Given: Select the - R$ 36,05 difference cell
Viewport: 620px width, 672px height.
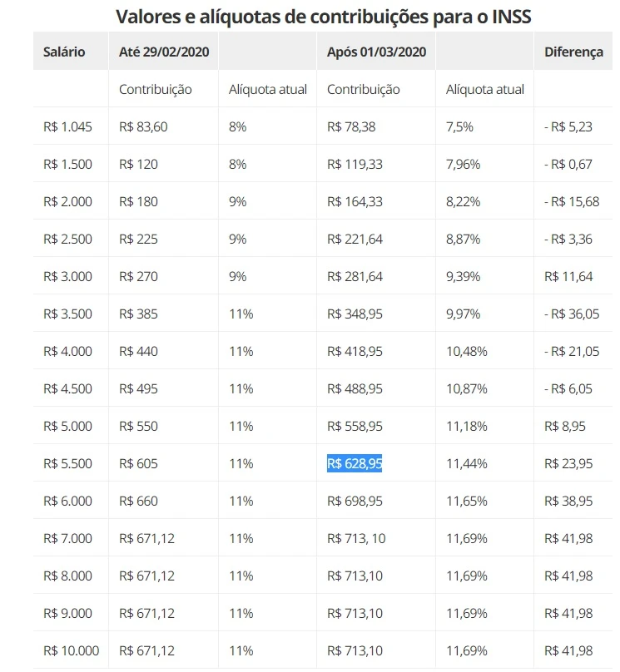Looking at the screenshot, I should (x=572, y=314).
